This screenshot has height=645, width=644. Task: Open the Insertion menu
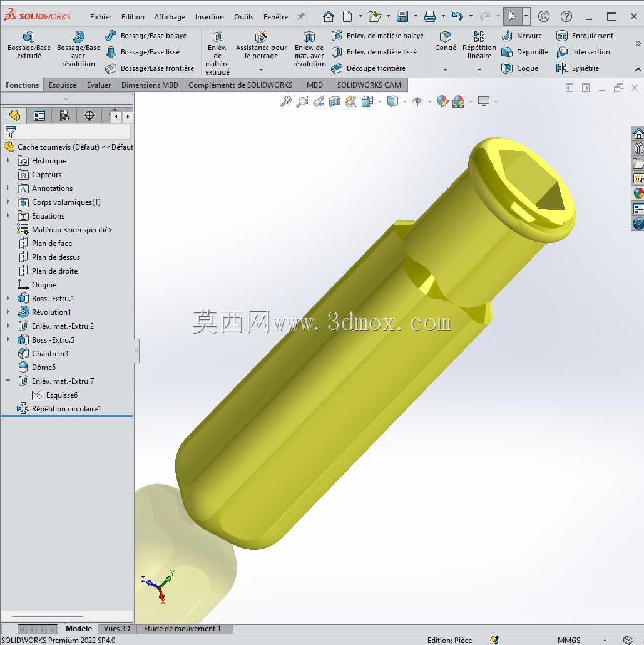(209, 17)
